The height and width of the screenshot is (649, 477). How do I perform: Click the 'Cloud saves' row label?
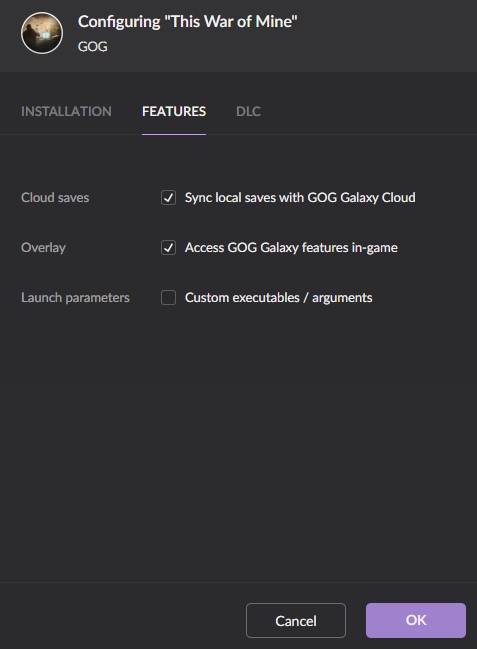55,197
